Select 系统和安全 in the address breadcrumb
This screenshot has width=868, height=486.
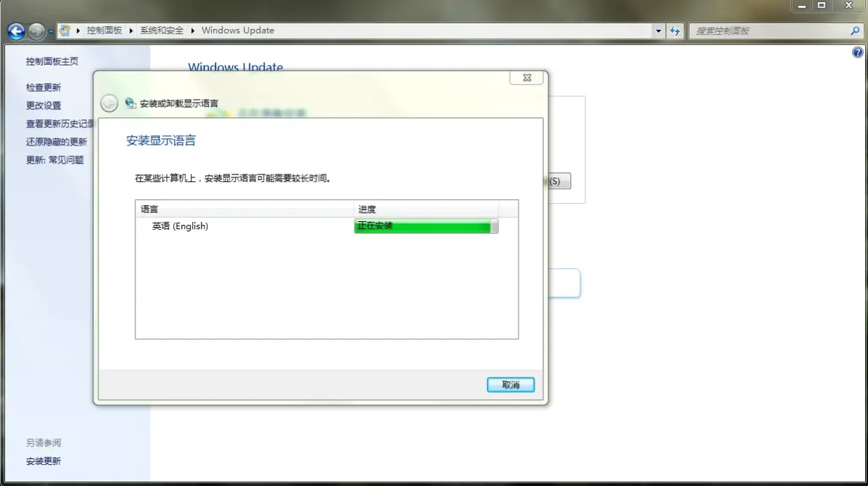162,31
